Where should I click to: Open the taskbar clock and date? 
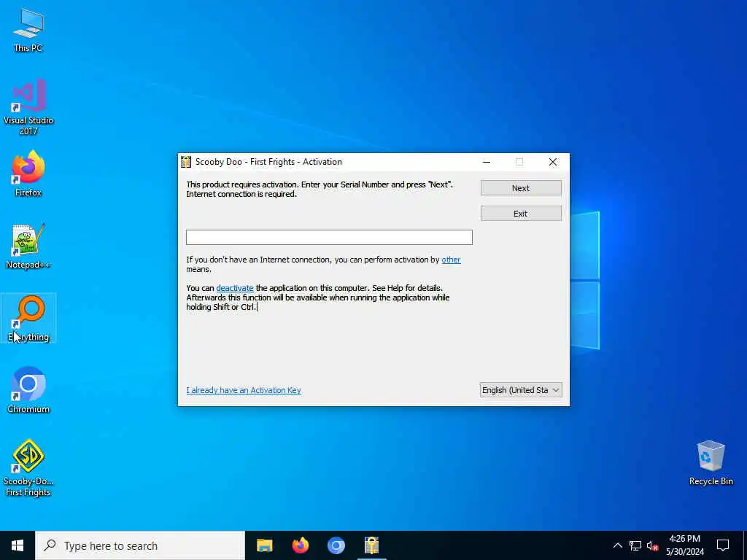[684, 545]
